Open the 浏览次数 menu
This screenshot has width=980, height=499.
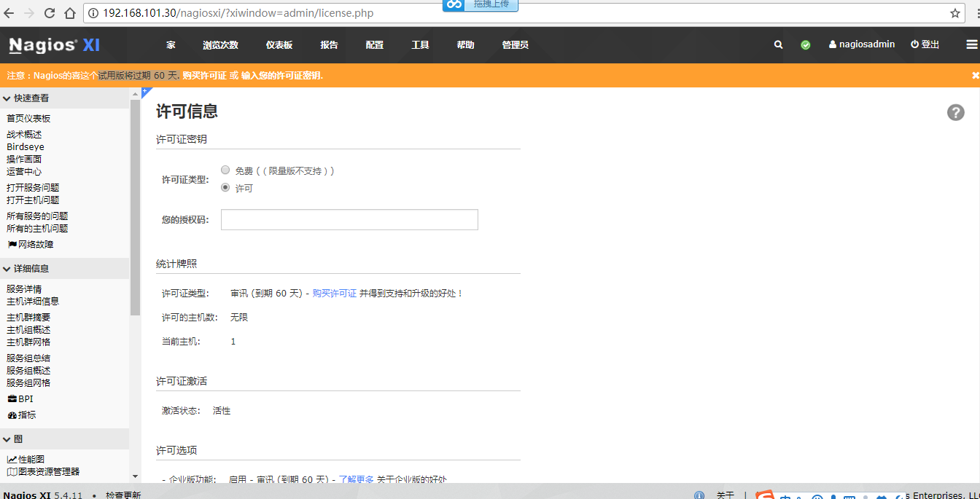click(220, 45)
